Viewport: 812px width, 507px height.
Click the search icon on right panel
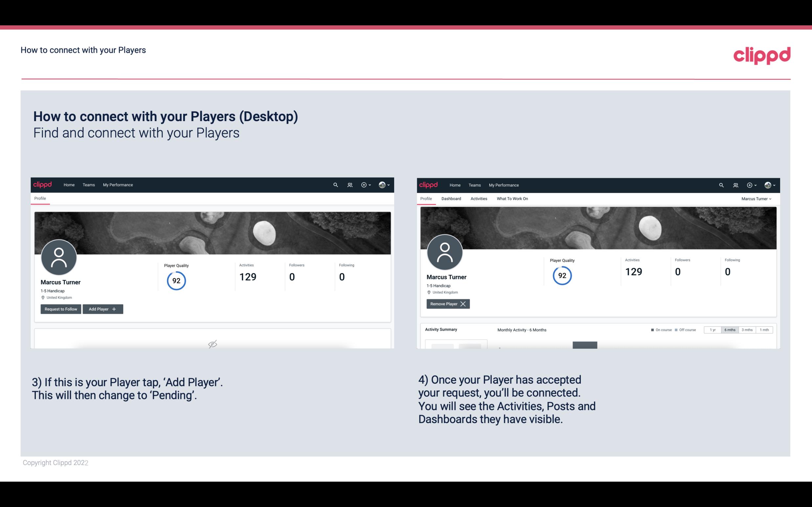pos(721,184)
